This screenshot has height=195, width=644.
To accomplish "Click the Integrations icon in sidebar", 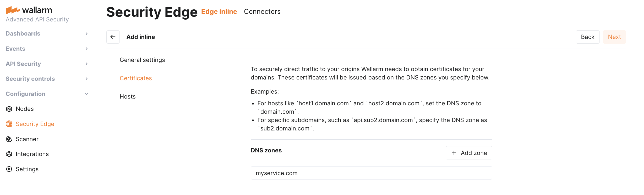I will [9, 154].
